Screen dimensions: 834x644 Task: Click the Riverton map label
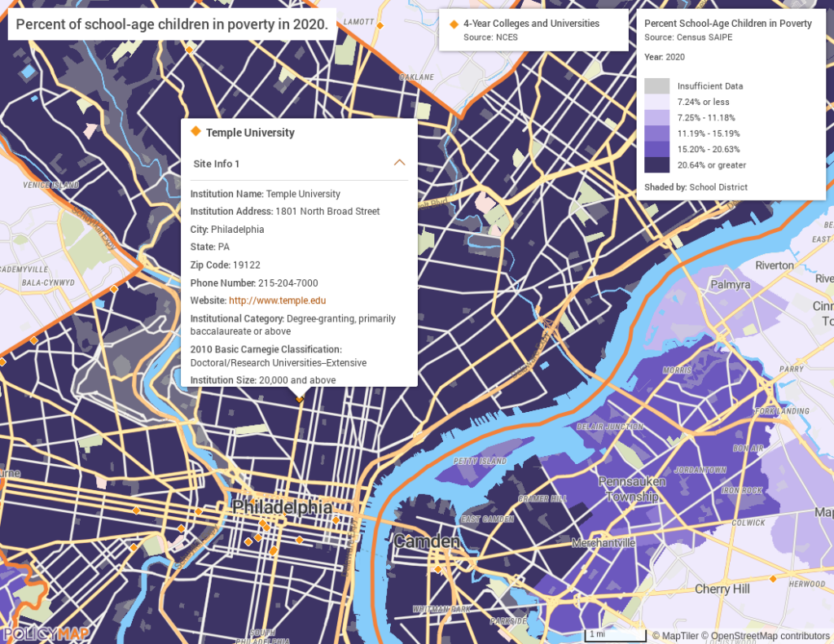point(775,265)
